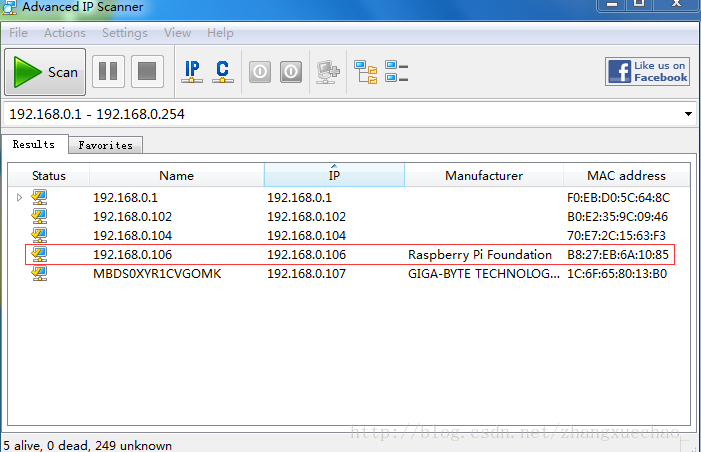Click MAC address 1C:6F:65:80:13:B0
Viewport: 701px width, 452px height.
(x=617, y=274)
